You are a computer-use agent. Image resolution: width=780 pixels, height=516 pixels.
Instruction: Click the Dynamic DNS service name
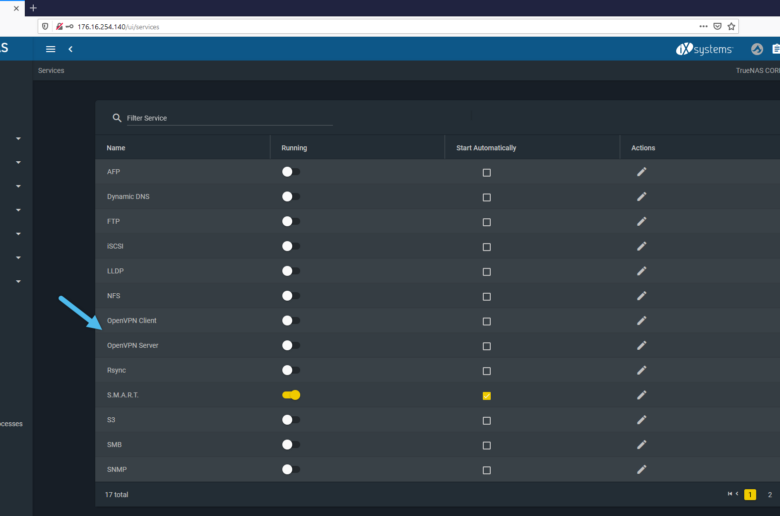[128, 197]
